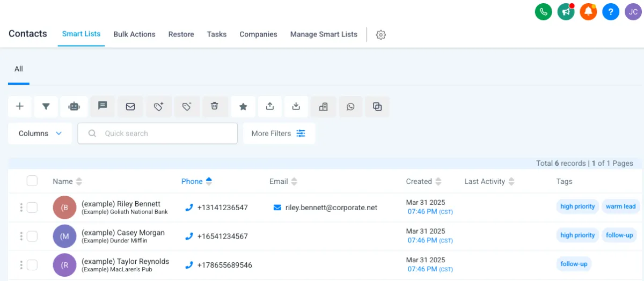
Task: Expand the Columns dropdown
Action: (40, 134)
